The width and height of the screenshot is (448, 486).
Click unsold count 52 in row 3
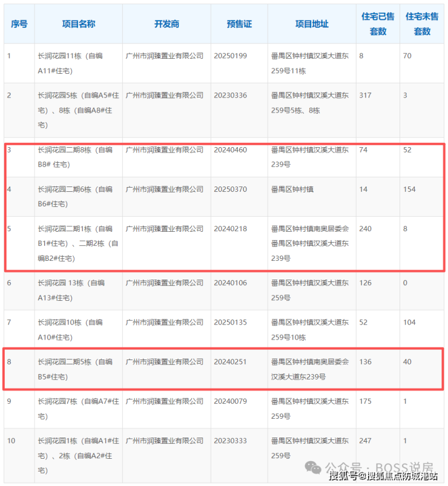(x=407, y=149)
